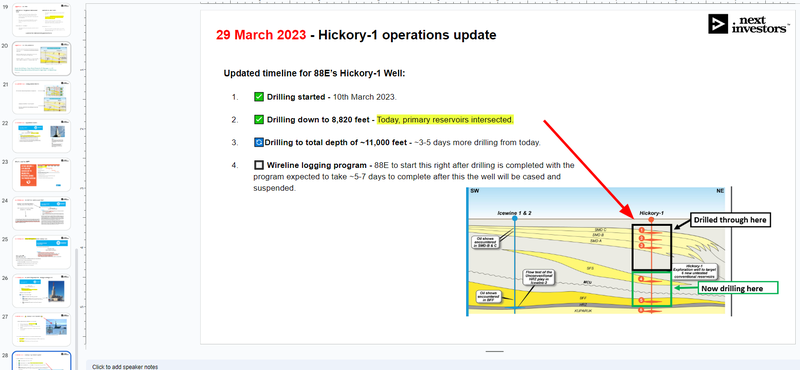This screenshot has width=800, height=370.
Task: Click blue refresh icon beside Drilling to total depth
Action: click(x=259, y=142)
